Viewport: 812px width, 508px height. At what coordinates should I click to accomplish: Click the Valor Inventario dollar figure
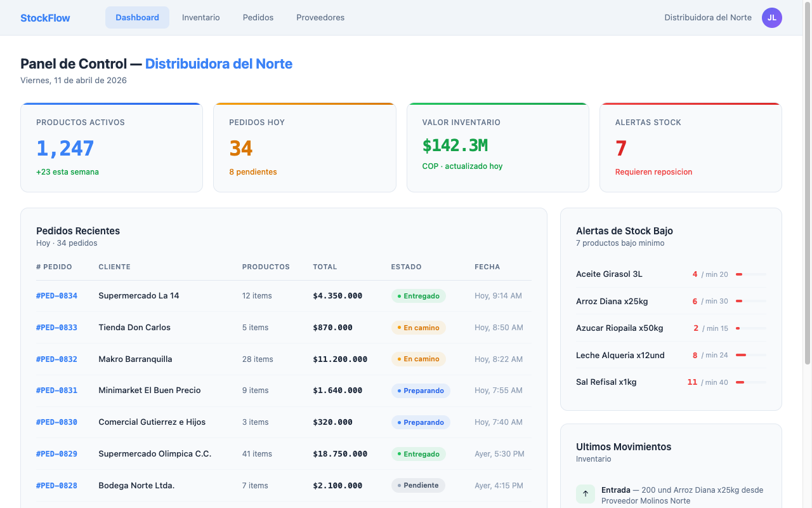[454, 145]
